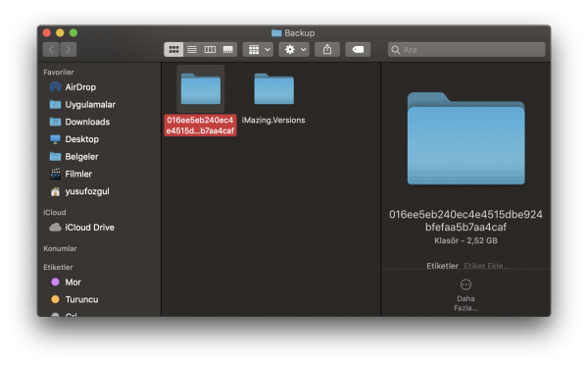This screenshot has width=588, height=366.
Task: Open AirDrop in the sidebar
Action: [x=80, y=87]
